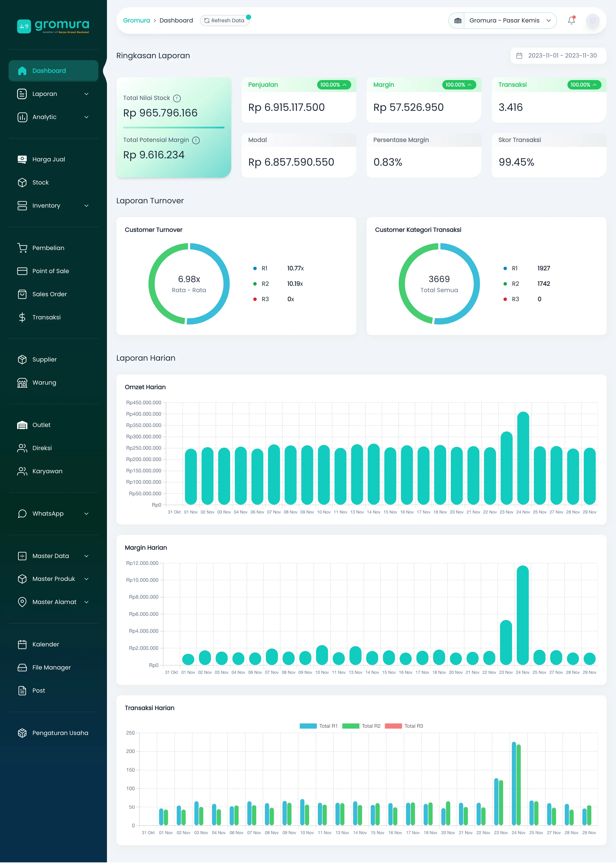Viewport: 616px width, 863px height.
Task: Click the Harga Jual price icon
Action: click(22, 159)
